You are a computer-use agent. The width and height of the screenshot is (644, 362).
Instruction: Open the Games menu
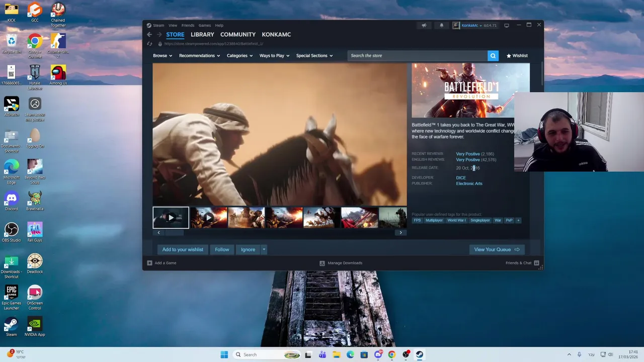point(204,25)
